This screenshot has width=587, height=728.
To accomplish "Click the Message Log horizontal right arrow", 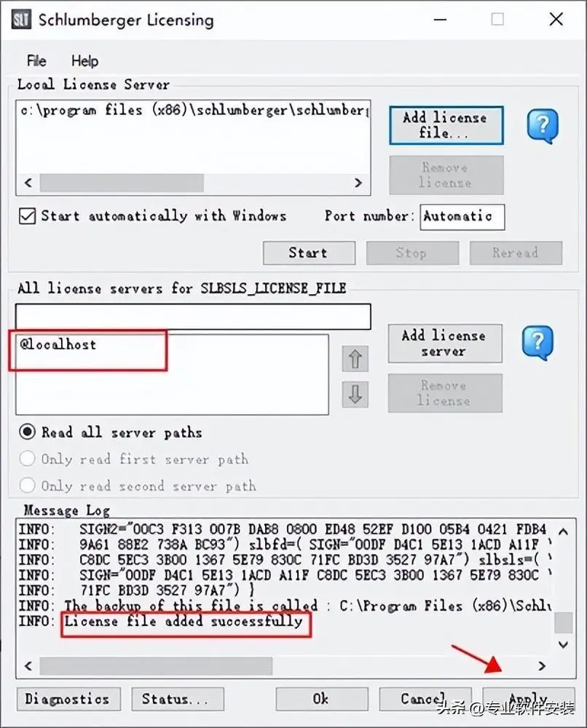I will point(542,666).
